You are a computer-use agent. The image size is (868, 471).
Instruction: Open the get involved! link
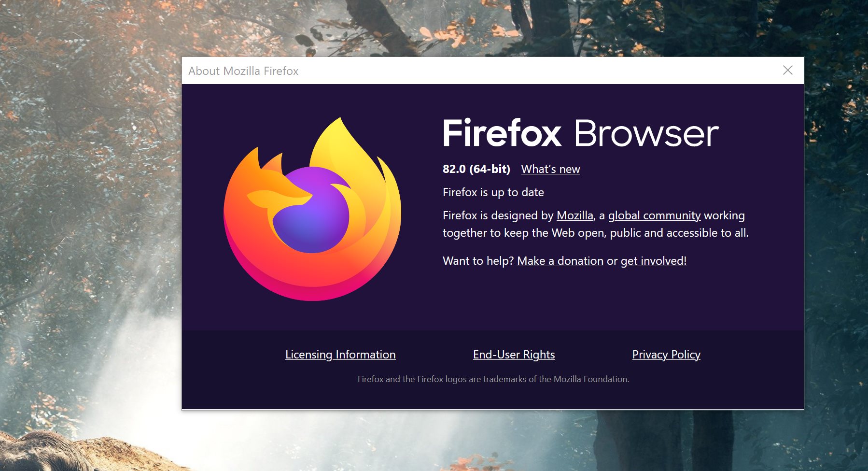[653, 261]
